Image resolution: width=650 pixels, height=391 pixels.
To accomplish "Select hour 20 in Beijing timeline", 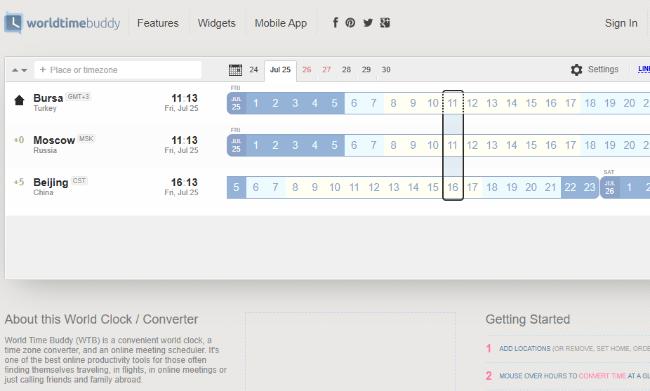I will point(531,187).
